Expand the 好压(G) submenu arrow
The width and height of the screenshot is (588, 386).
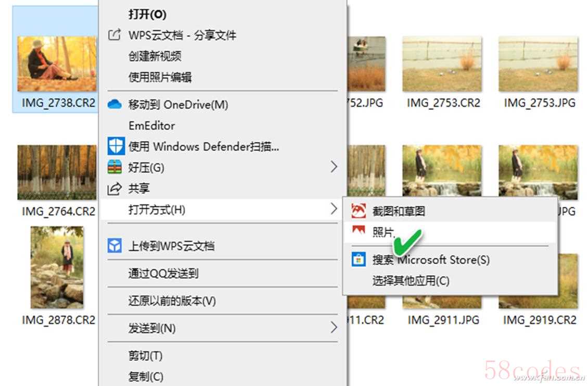coord(334,167)
